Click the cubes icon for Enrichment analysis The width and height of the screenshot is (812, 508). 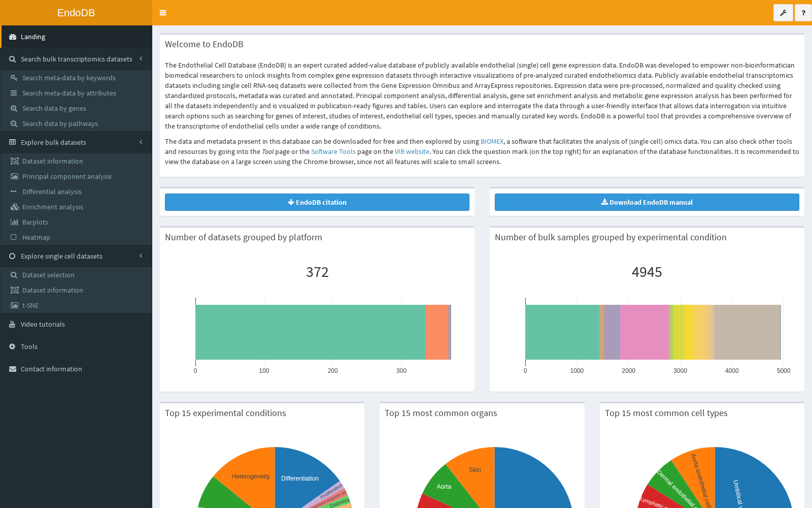coord(15,207)
